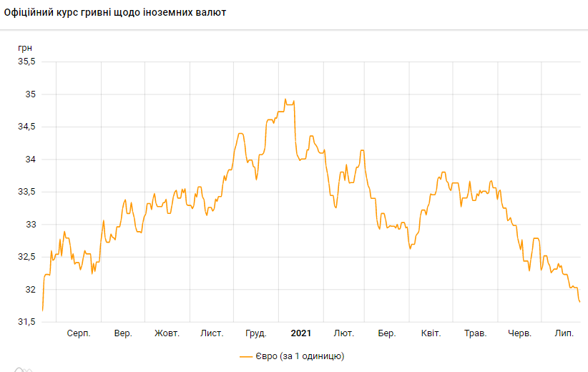
Task: Click the Трав. month axis label
Action: [x=476, y=333]
